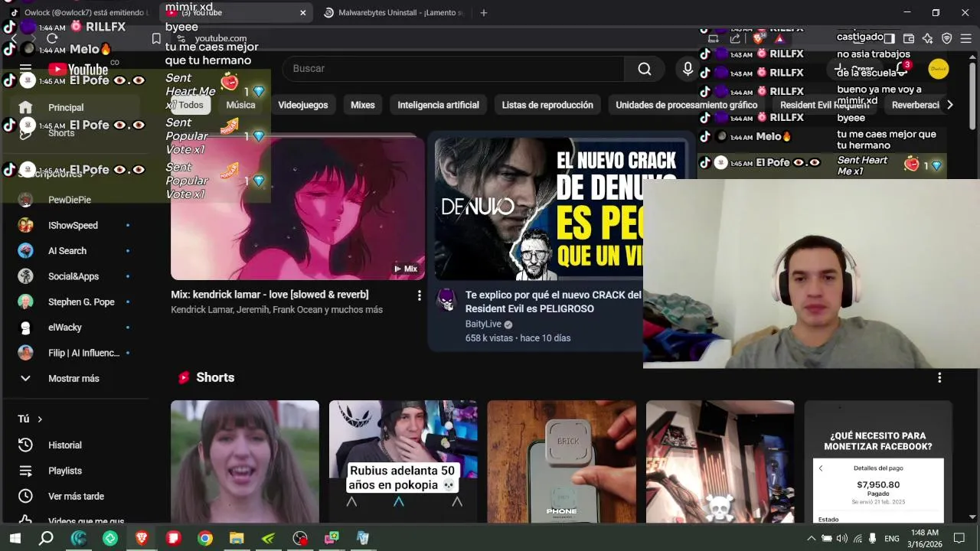The height and width of the screenshot is (551, 980).
Task: Open BaityLive channel name link
Action: 483,324
